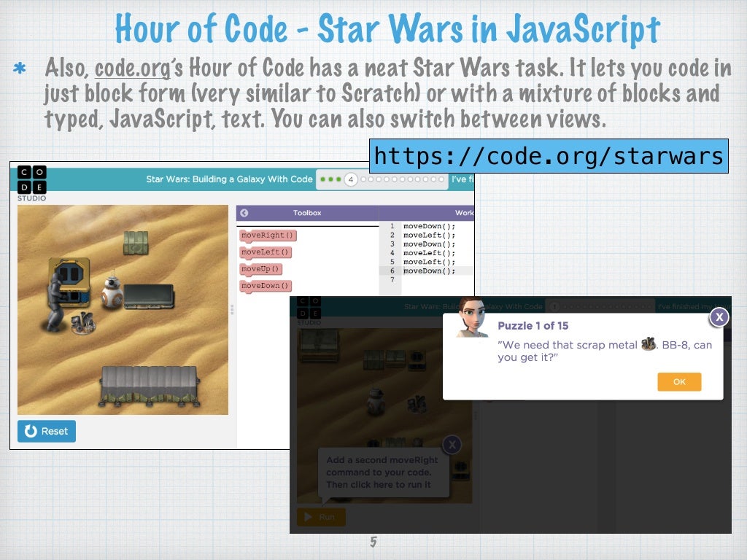This screenshot has width=747, height=560.
Task: Click the panel resize handle beside game area
Action: pos(232,309)
